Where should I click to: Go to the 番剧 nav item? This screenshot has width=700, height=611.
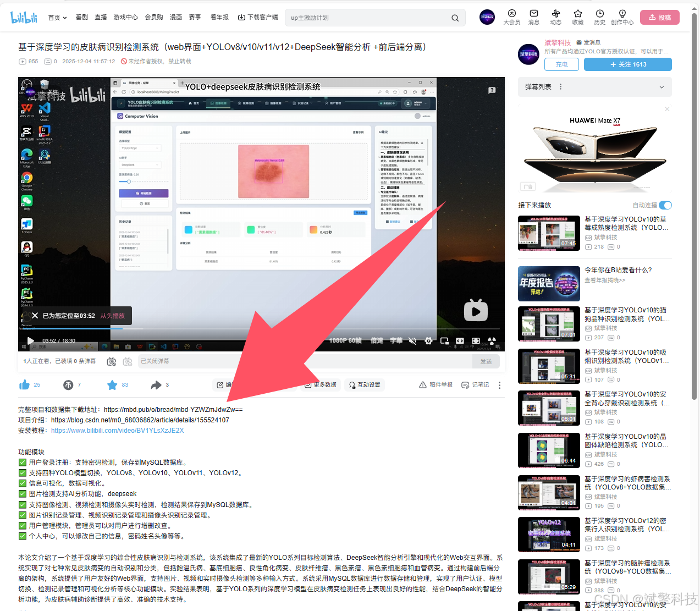point(82,18)
